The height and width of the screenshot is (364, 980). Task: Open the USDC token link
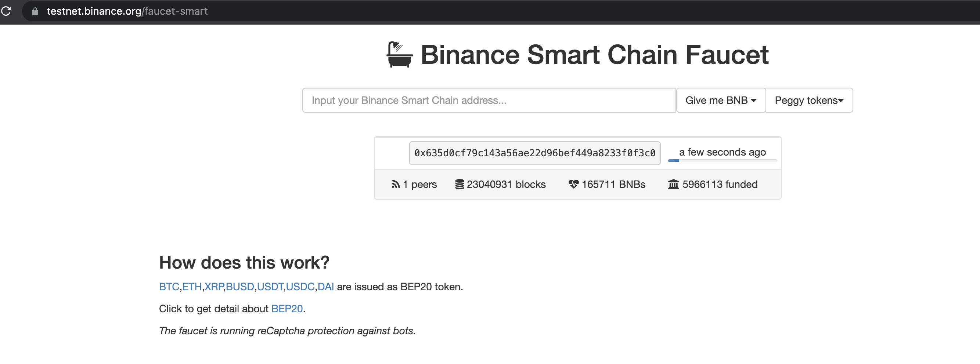[300, 287]
